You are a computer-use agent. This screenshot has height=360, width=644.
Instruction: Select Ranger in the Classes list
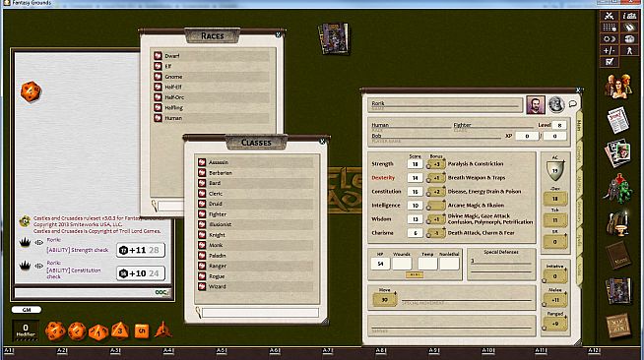pos(255,267)
